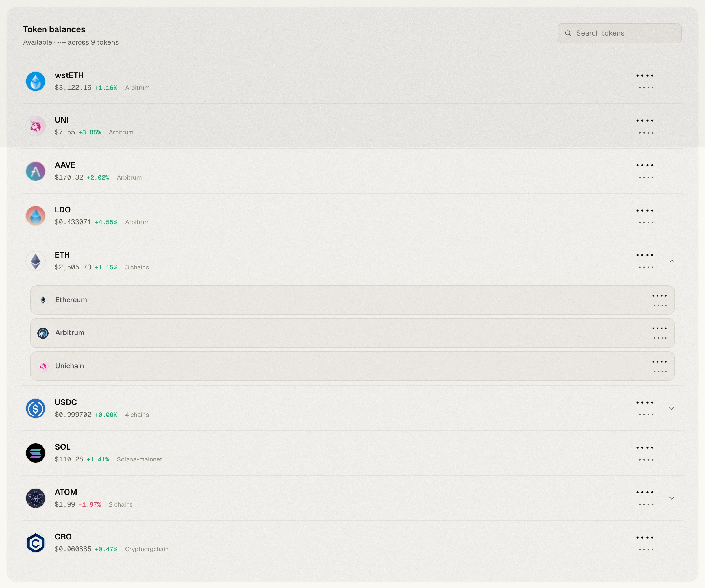The height and width of the screenshot is (588, 705).
Task: Collapse the ETH chains breakdown
Action: point(671,261)
